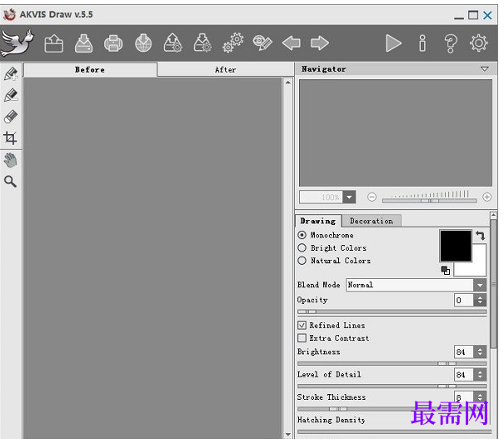Collapse the Navigator panel triangle
This screenshot has height=439, width=504.
[x=484, y=69]
